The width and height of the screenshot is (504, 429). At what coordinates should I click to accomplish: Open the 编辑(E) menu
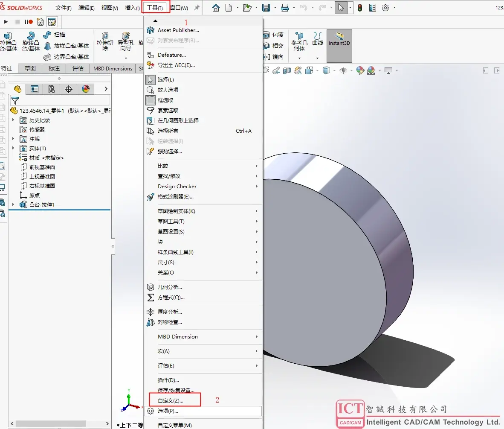click(87, 8)
